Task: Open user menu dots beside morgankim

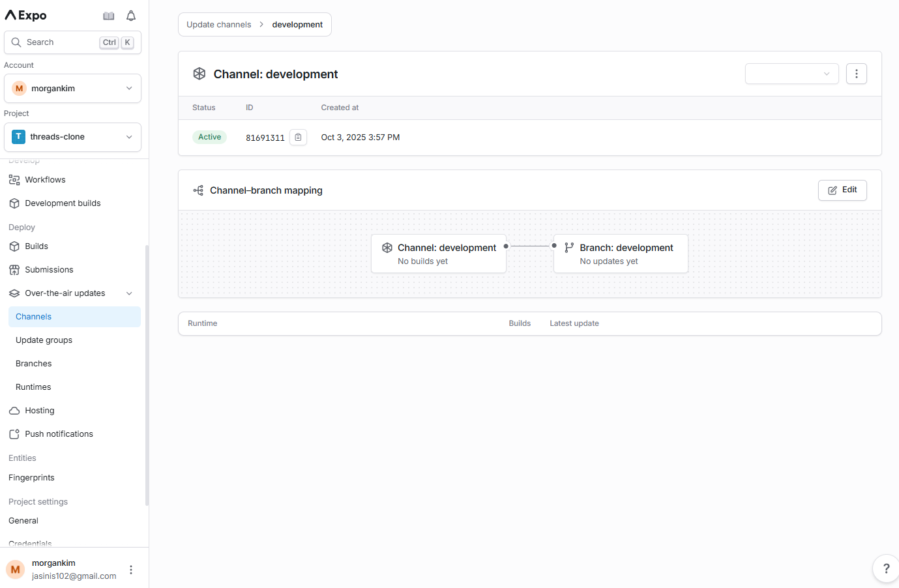Action: coord(131,570)
